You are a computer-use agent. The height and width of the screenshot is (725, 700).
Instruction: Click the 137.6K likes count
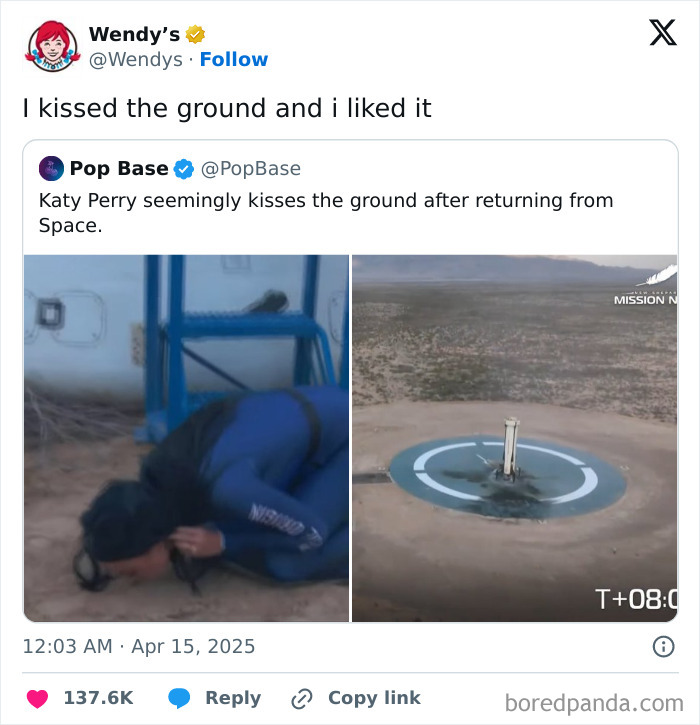98,698
